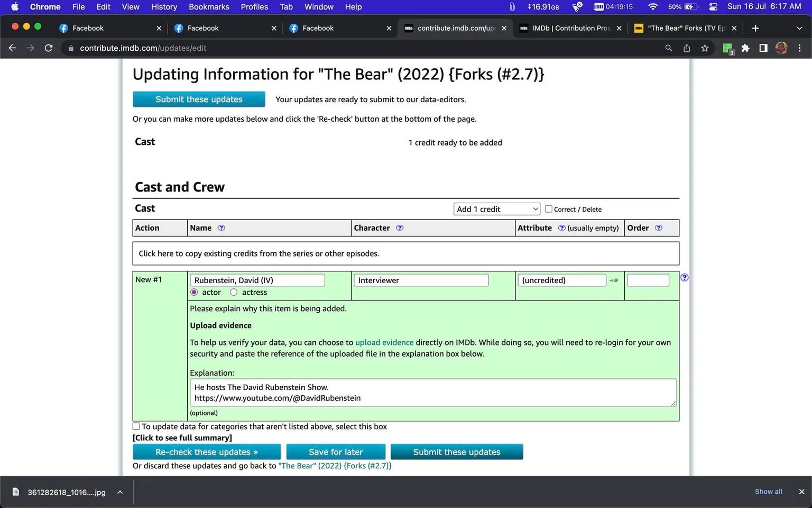Open the History menu
The height and width of the screenshot is (508, 812).
[x=164, y=7]
